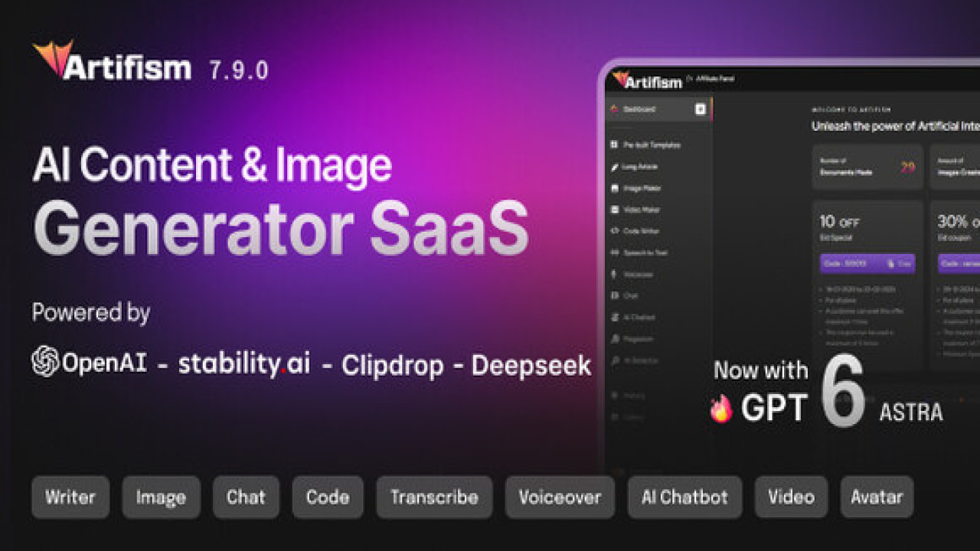Click the version number 7.9.0

point(238,70)
